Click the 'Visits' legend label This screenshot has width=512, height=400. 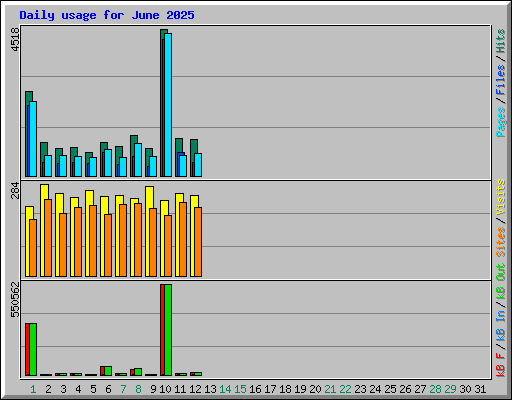coord(501,197)
